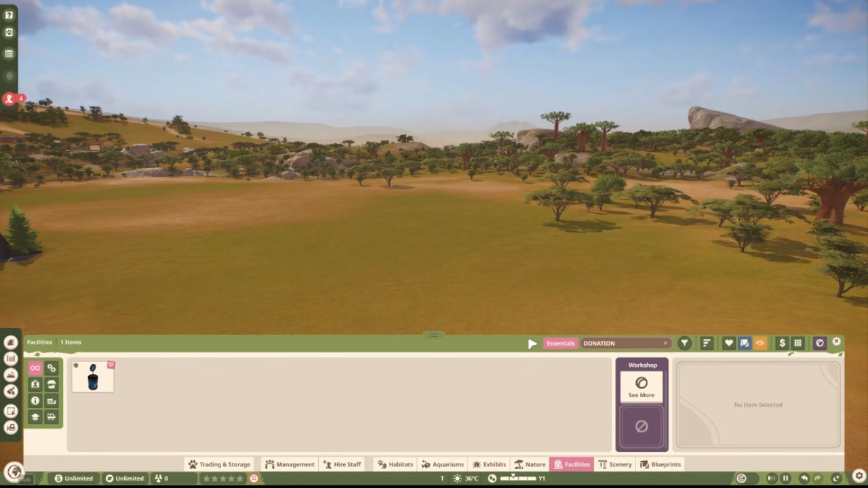
Task: Open the globe map button
Action: 13,472
